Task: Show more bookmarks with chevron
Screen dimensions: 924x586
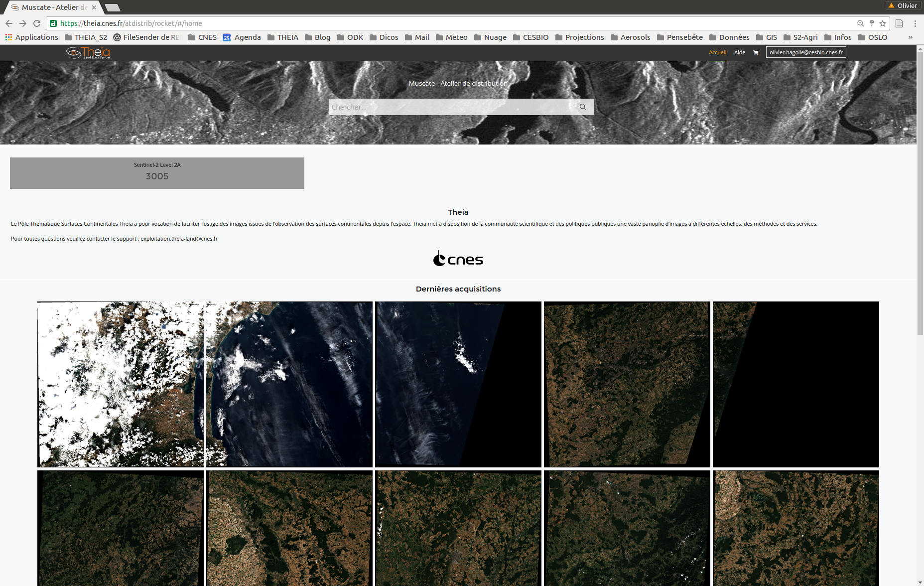Action: tap(911, 37)
